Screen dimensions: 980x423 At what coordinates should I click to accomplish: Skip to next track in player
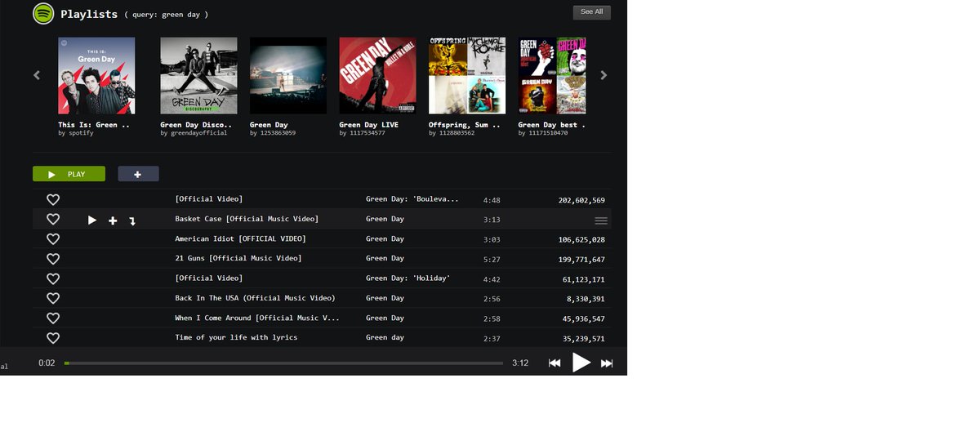click(x=607, y=363)
